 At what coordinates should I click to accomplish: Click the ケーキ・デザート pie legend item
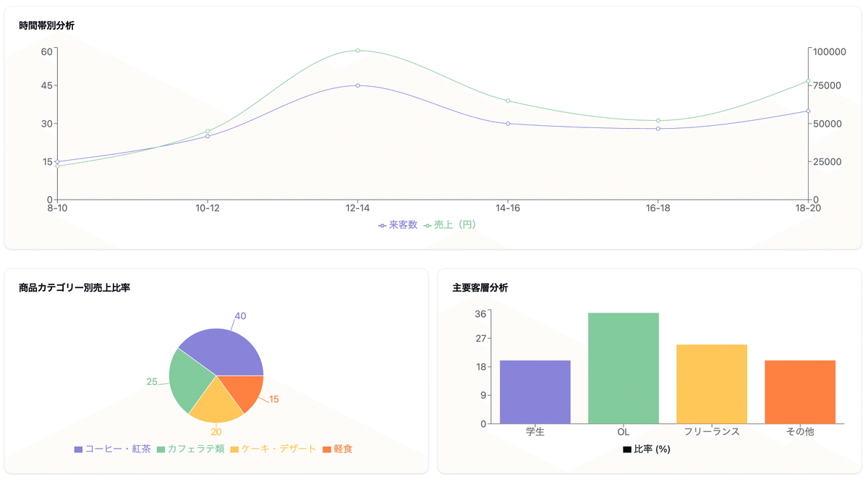tap(273, 449)
